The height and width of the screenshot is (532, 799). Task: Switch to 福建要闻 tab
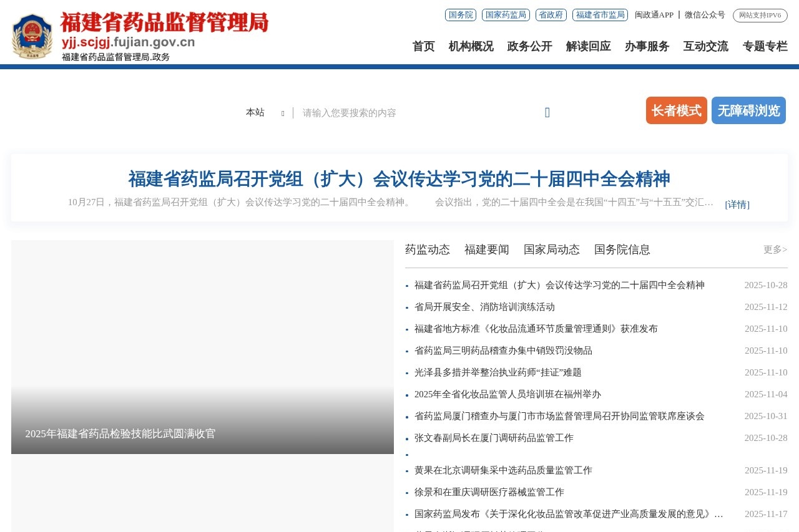(487, 249)
